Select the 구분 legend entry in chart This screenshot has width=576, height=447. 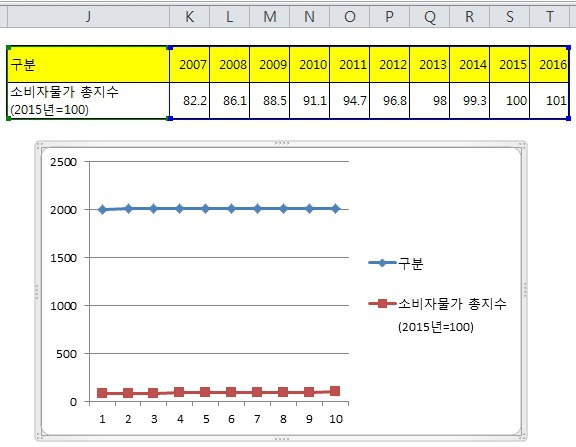pyautogui.click(x=396, y=263)
